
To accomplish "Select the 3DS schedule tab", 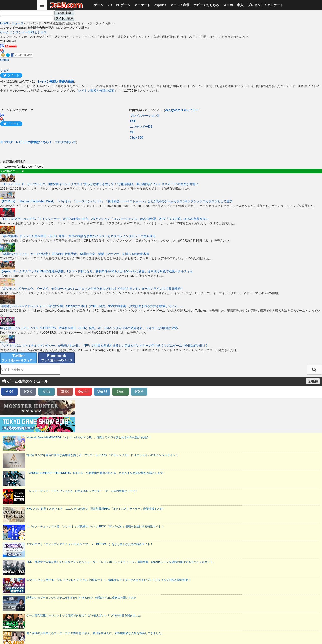I will [65, 392].
